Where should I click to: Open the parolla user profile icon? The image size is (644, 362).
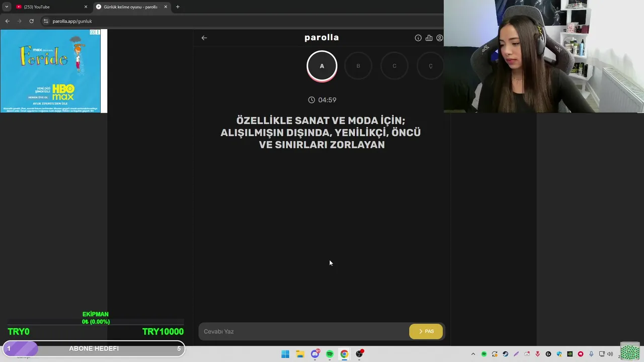[x=440, y=38]
